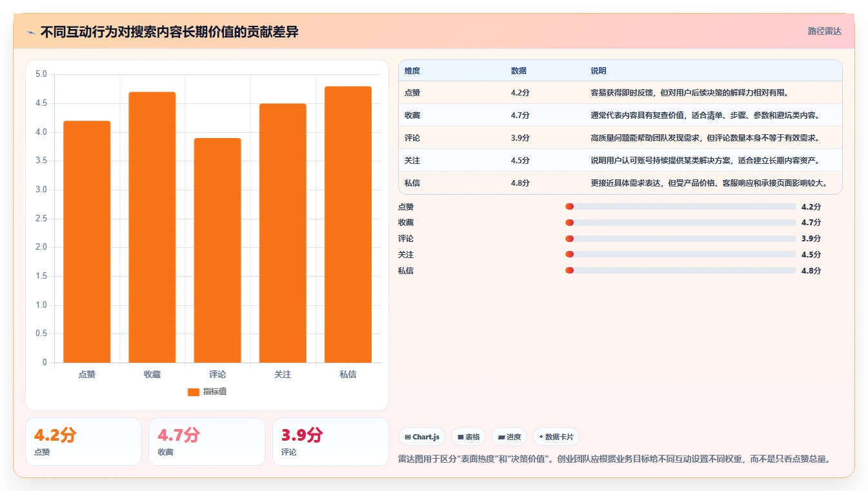Click the 路径雷达 tag in the header
868x491 pixels.
tap(824, 31)
